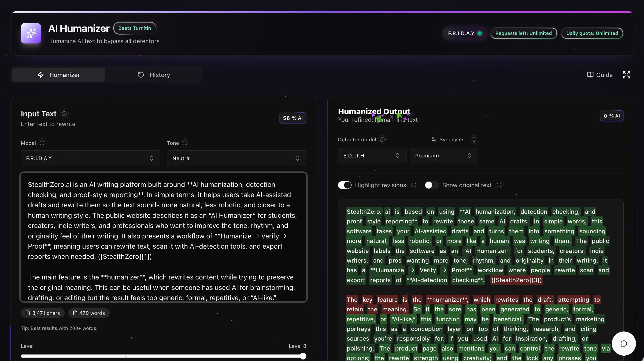Open the chat support bubble
644x361 pixels.
click(624, 344)
